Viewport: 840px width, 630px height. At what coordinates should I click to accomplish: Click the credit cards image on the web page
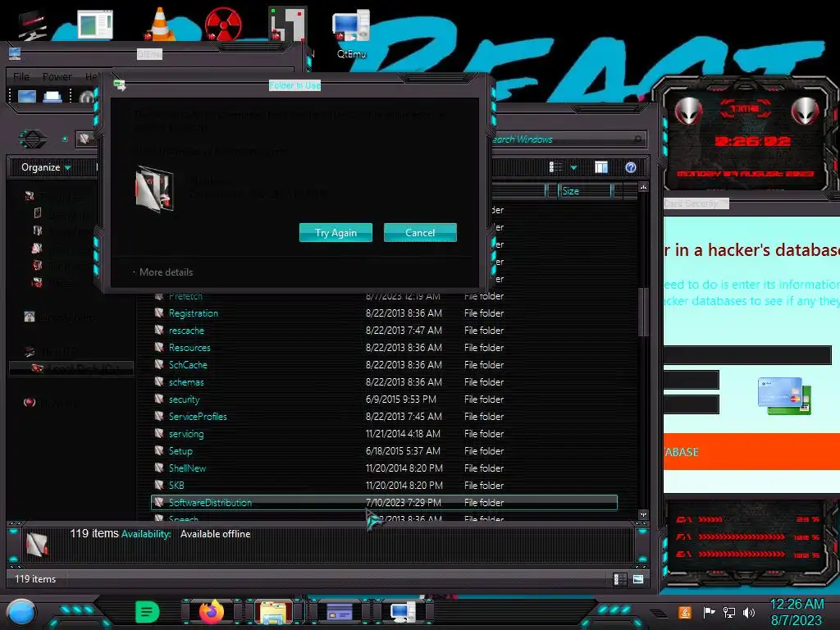click(x=784, y=396)
